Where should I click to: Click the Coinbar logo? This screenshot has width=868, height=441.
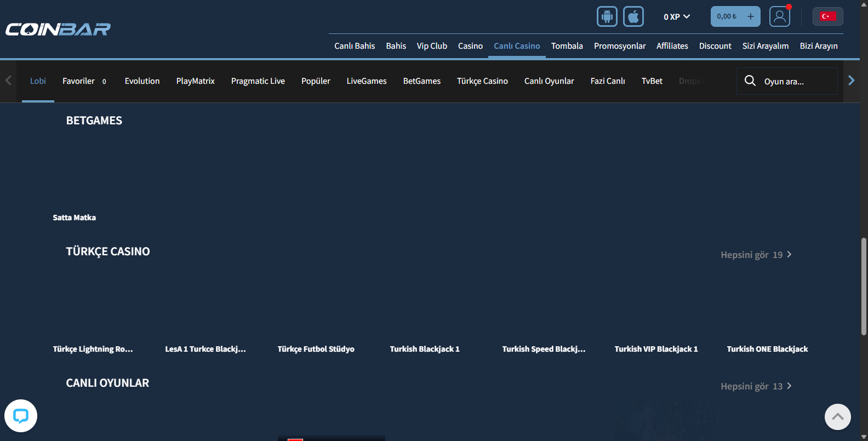point(58,29)
